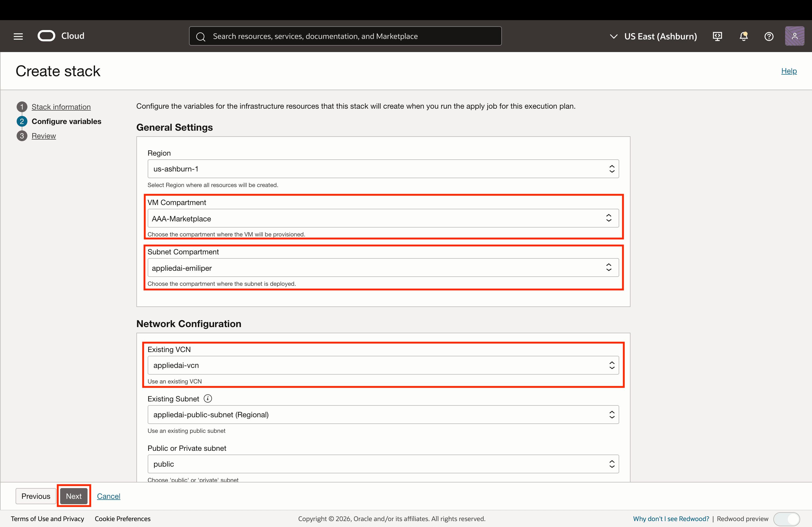Click the General Settings heading
This screenshot has width=812, height=527.
[174, 127]
